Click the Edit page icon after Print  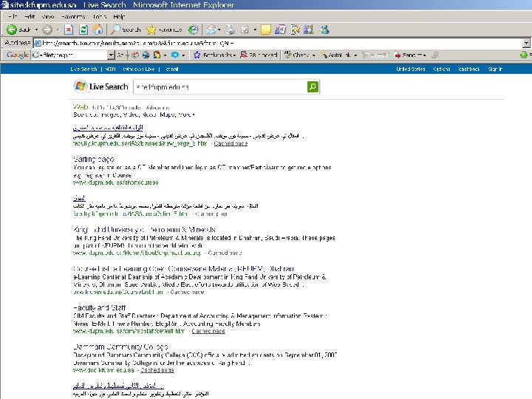pos(245,30)
